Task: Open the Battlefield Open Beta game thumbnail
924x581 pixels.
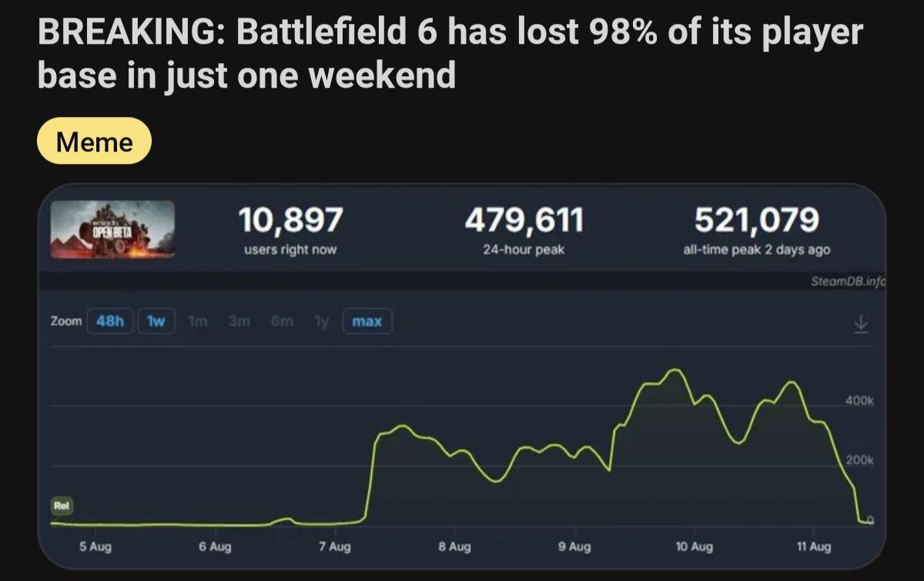Action: 112,229
